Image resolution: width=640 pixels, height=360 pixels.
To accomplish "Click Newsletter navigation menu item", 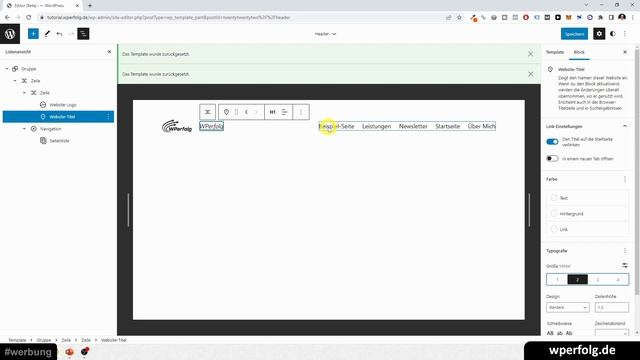I will pyautogui.click(x=413, y=126).
